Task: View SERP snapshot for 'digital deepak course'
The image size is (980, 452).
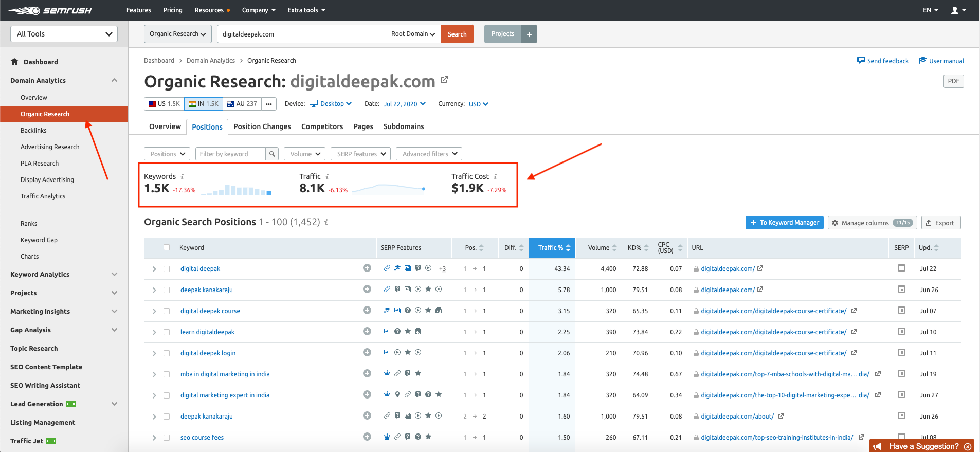Action: [901, 310]
